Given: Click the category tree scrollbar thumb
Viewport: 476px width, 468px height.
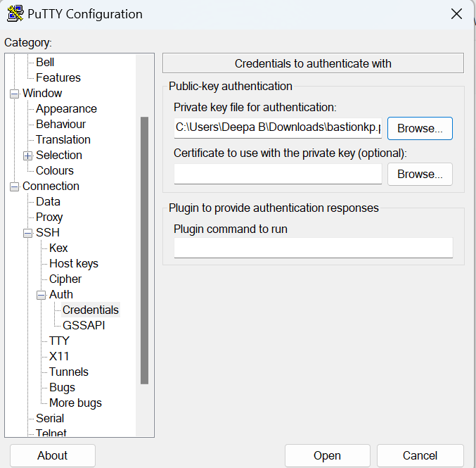Looking at the screenshot, I should point(145,251).
